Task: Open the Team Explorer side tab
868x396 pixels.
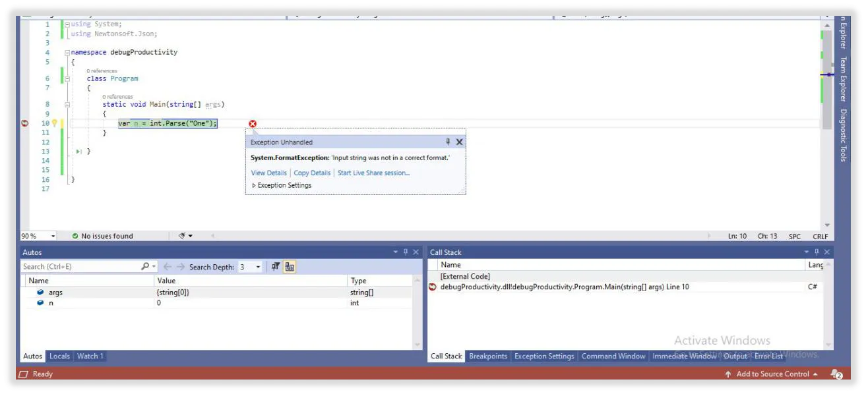Action: tap(843, 78)
